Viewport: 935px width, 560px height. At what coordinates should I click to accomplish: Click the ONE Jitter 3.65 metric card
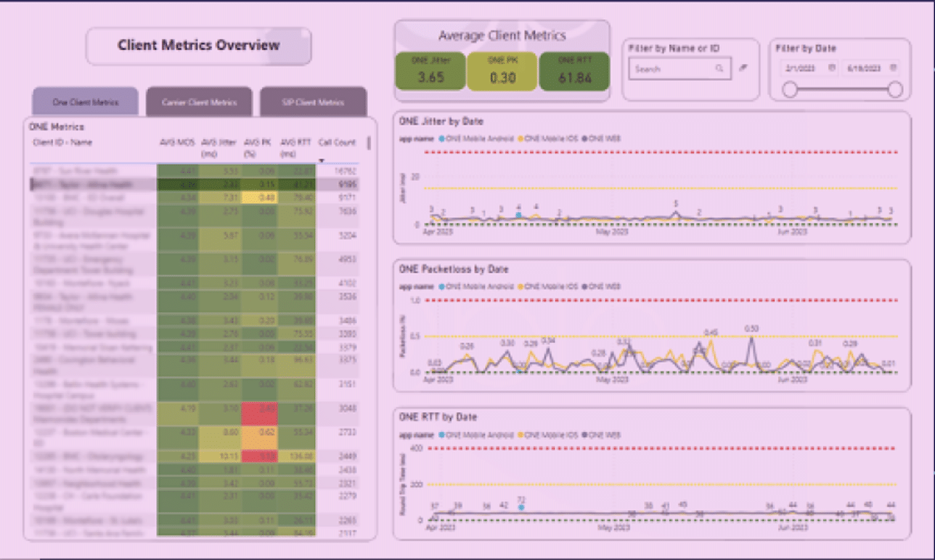point(430,71)
